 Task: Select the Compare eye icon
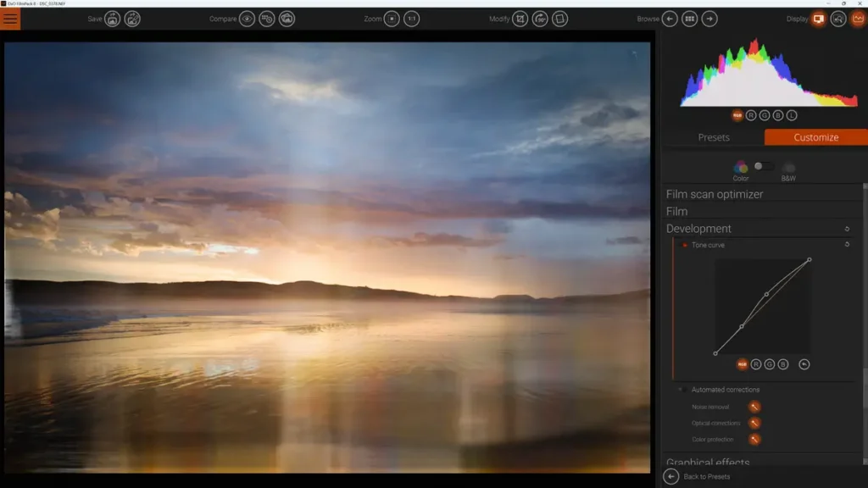point(246,19)
